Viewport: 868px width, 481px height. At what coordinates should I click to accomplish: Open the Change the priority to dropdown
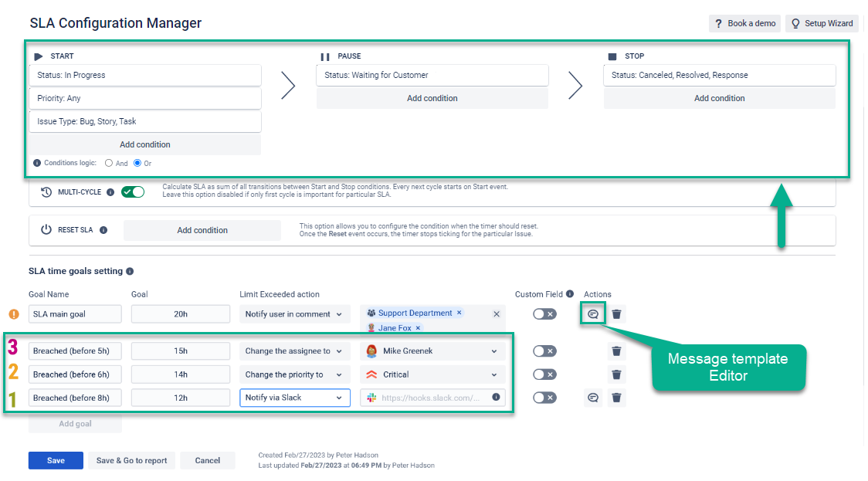[294, 374]
